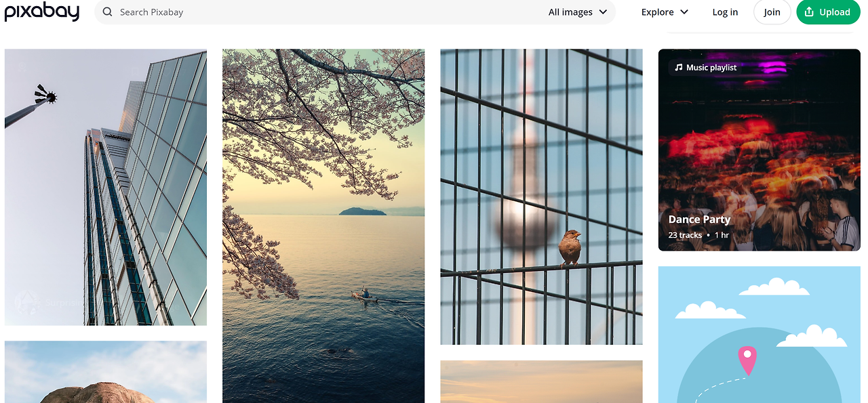
Task: Open the glass skyscraper photo
Action: (106, 187)
